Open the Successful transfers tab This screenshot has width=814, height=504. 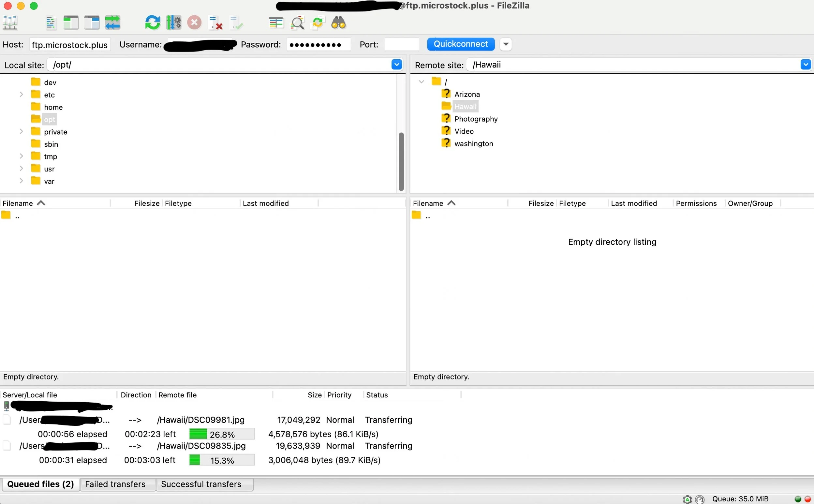point(201,484)
